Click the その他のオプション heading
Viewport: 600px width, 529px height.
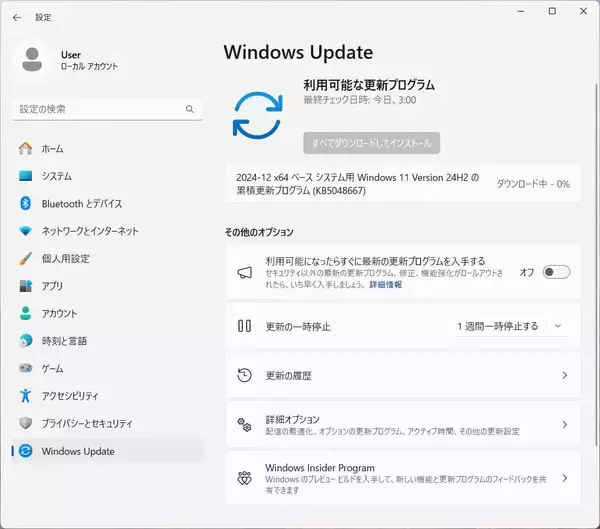point(259,232)
